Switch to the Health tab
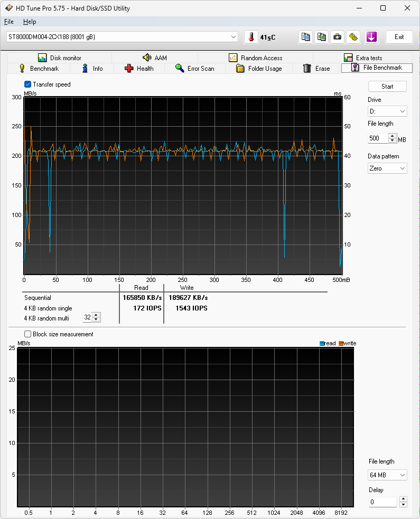 point(139,69)
